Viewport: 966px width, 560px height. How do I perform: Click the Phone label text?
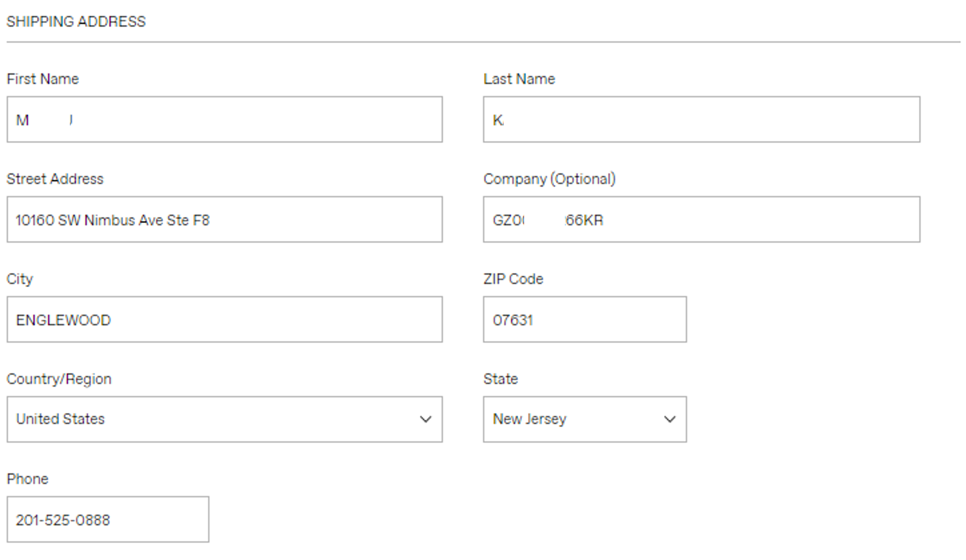pyautogui.click(x=28, y=479)
